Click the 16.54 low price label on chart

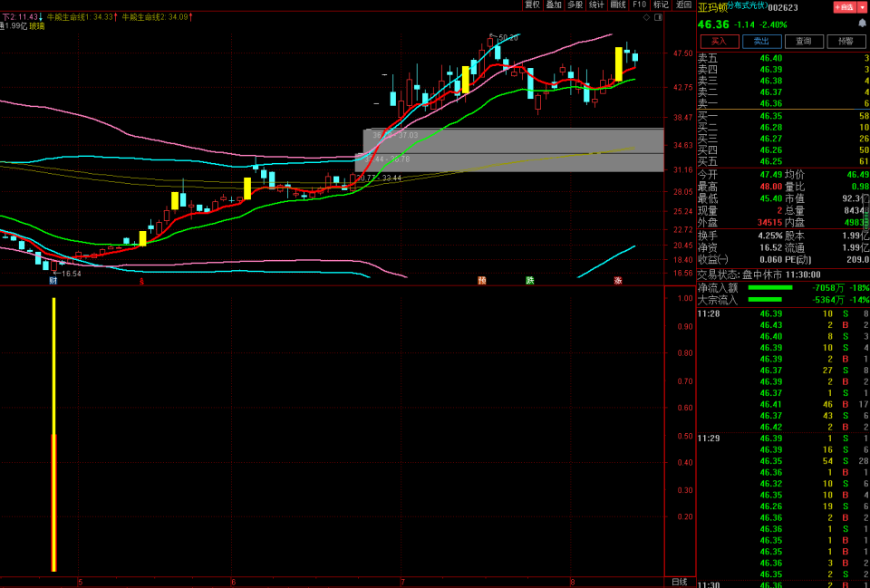71,274
